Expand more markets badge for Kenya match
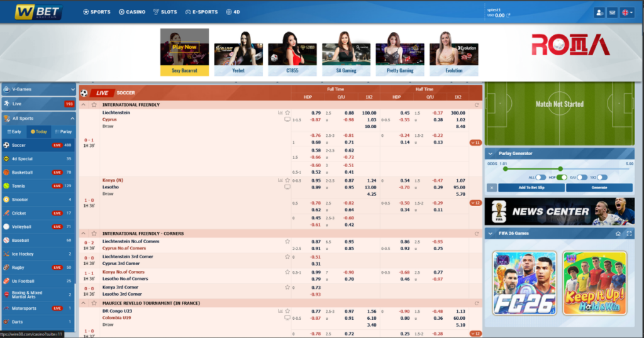644x338 pixels. 475,203
